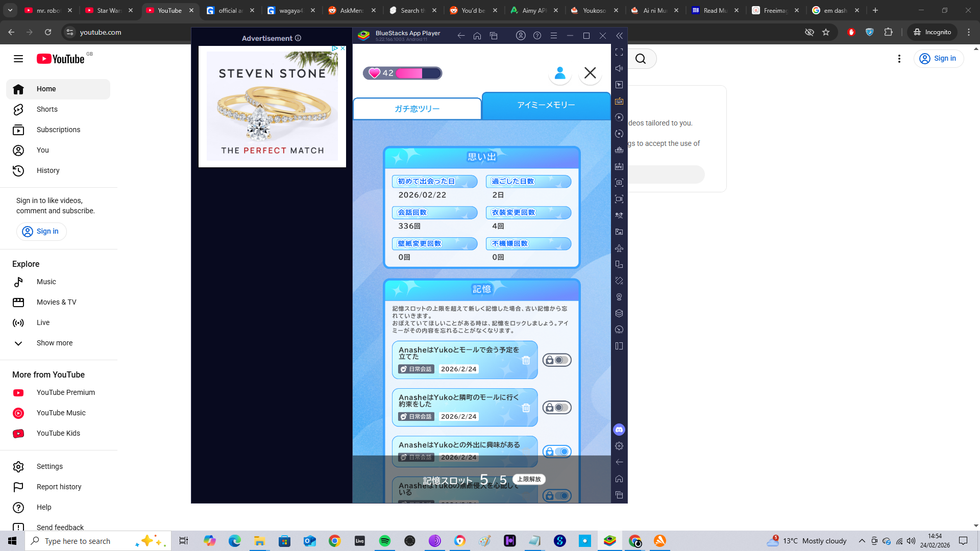
Task: Click YouTube search magnifier icon
Action: pyautogui.click(x=641, y=59)
